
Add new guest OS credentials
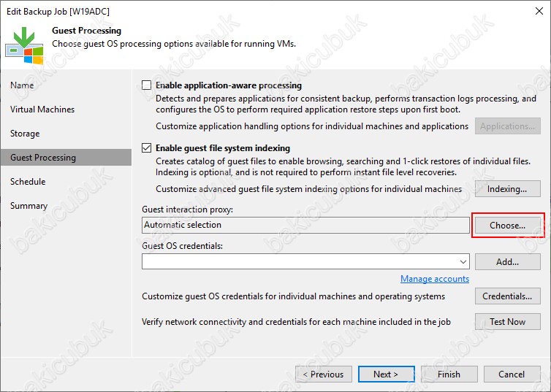507,262
